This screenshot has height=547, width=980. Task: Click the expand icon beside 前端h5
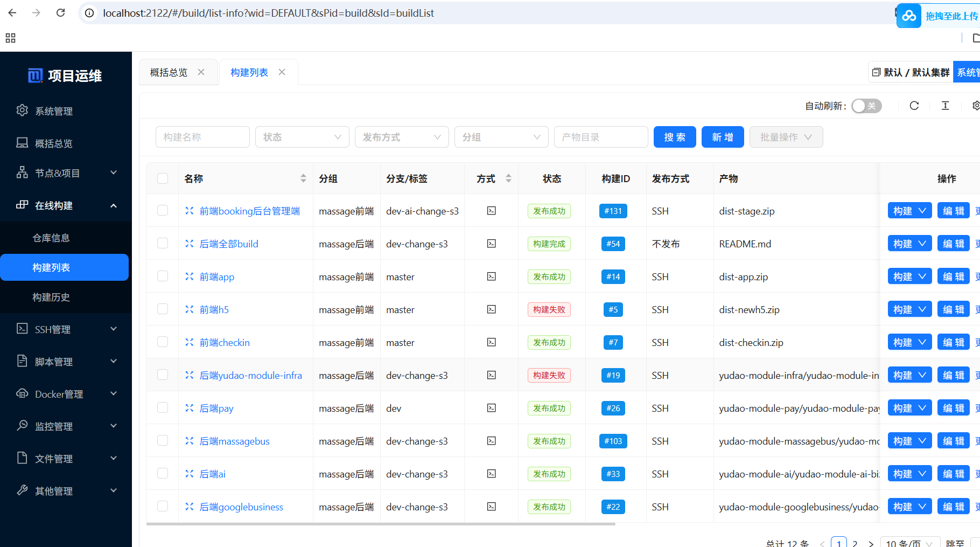(x=189, y=309)
